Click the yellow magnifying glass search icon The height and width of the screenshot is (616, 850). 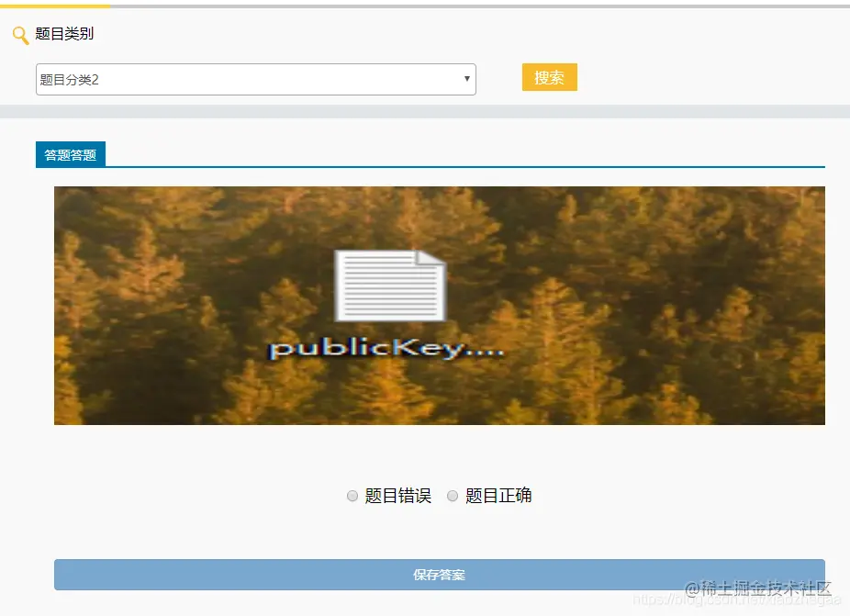tap(18, 33)
